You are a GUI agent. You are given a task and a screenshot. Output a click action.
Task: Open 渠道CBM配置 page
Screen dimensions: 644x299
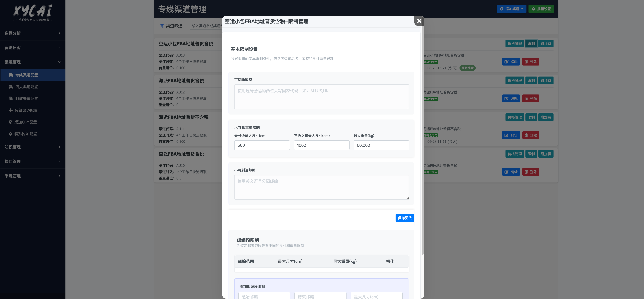(33, 122)
